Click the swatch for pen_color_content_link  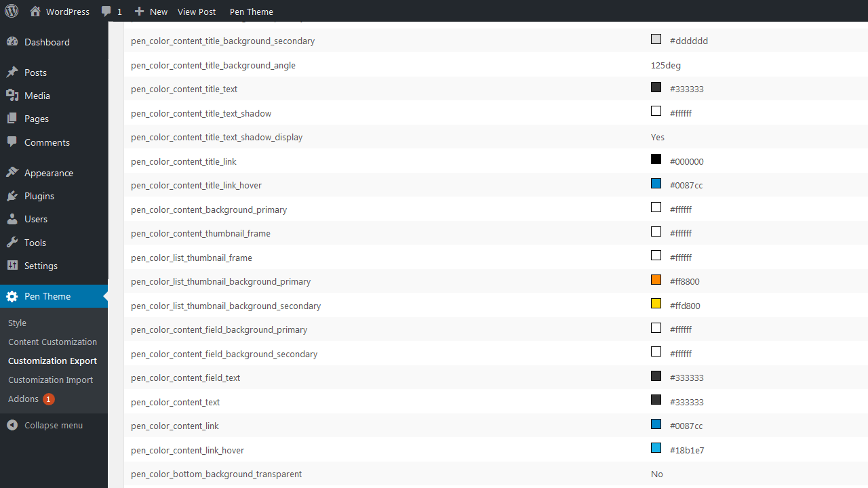(x=656, y=424)
